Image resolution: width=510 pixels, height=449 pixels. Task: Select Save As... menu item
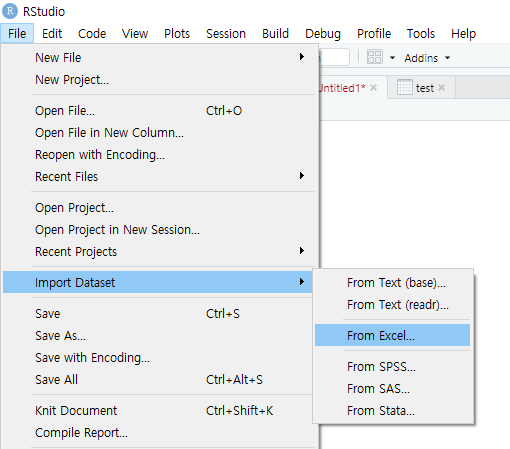pos(158,335)
